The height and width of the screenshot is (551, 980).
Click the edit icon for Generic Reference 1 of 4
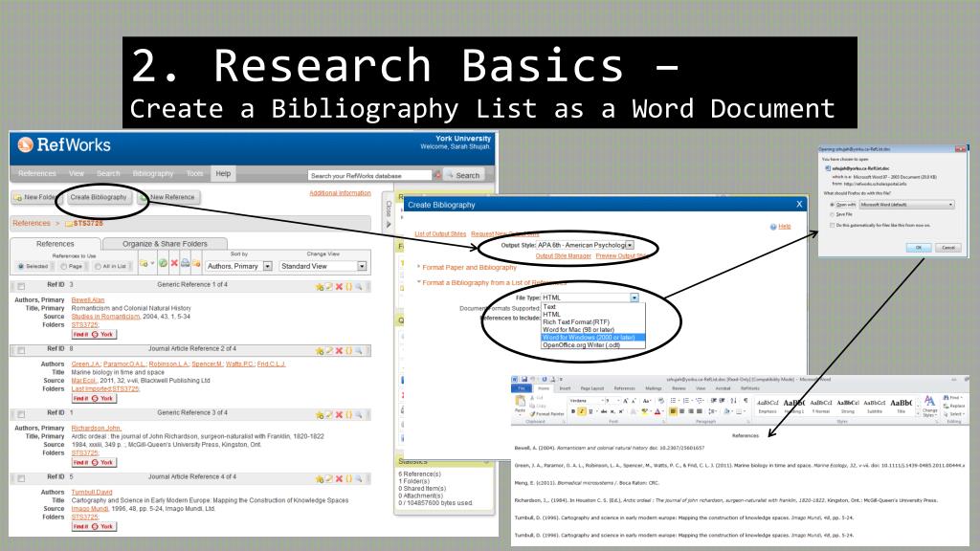(x=329, y=287)
